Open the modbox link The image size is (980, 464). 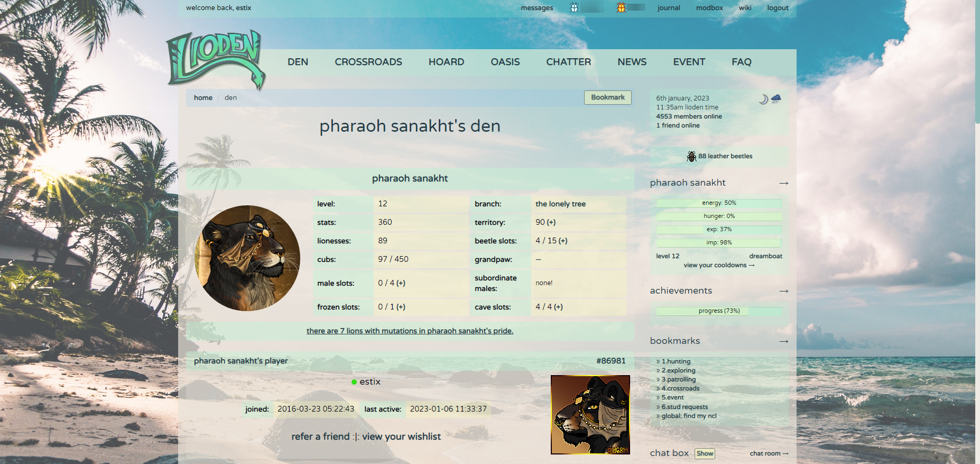(x=709, y=8)
